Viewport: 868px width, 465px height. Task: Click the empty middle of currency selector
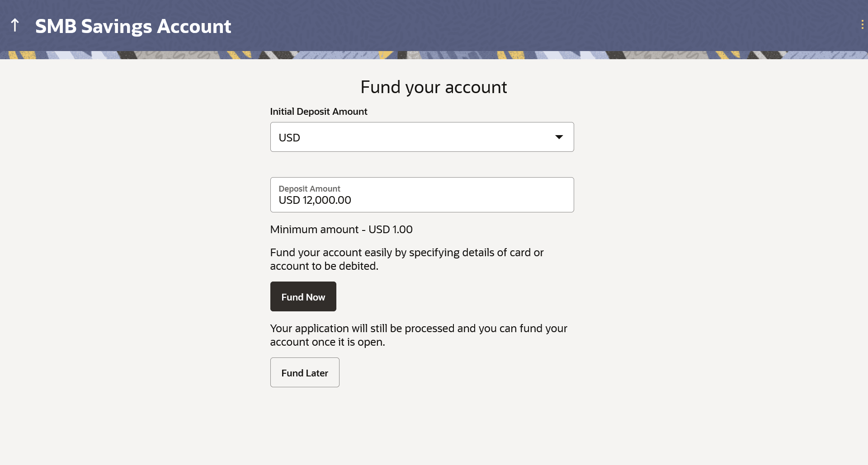420,137
